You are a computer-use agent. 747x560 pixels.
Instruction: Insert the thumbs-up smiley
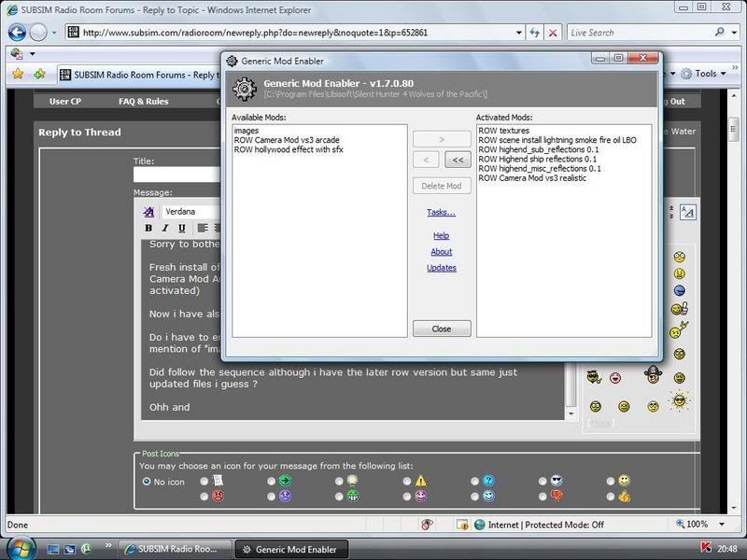680,309
